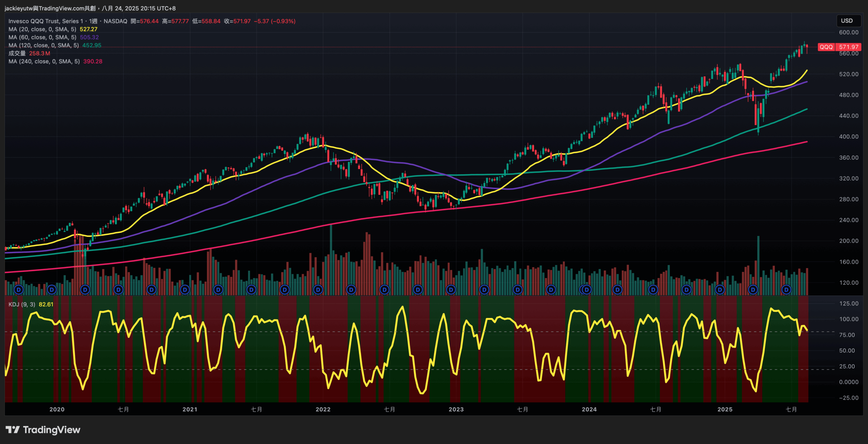Click the 600.00 price axis label
868x444 pixels.
tap(849, 33)
